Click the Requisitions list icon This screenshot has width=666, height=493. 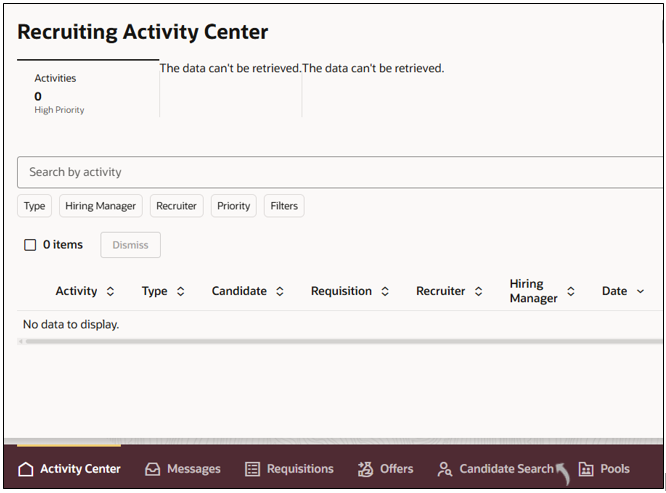(252, 469)
